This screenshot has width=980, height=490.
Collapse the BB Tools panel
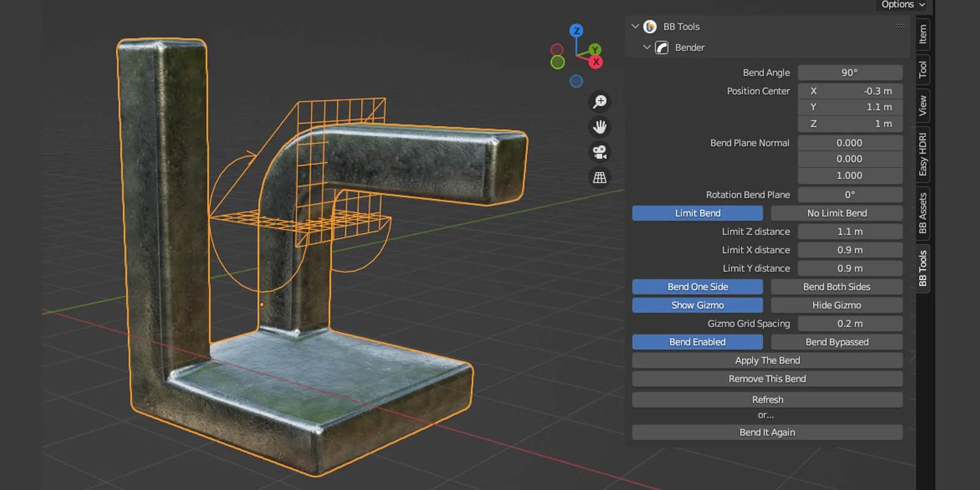[x=635, y=26]
